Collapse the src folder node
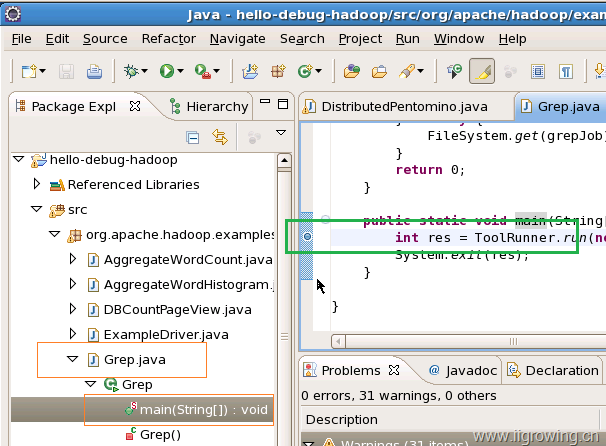Image resolution: width=606 pixels, height=446 pixels. 36,209
